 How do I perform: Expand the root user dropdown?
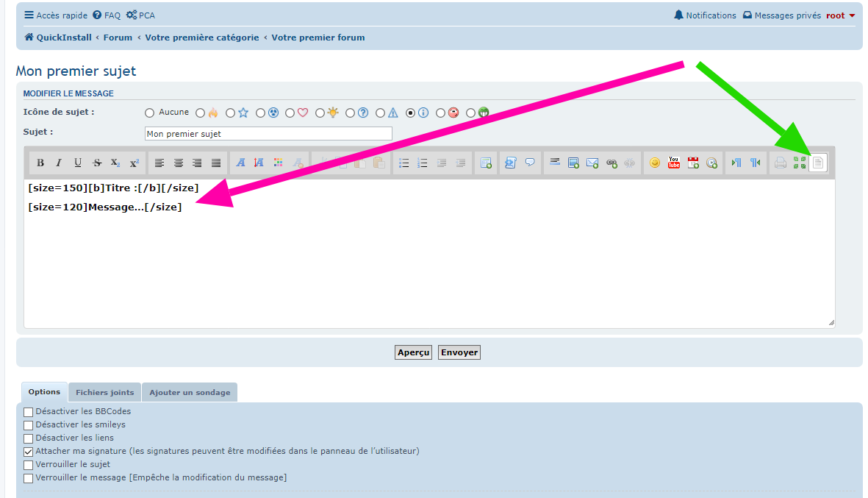pyautogui.click(x=840, y=15)
